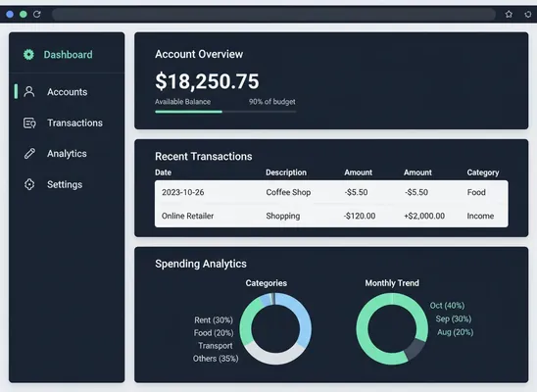Select the Income category cell
The height and width of the screenshot is (392, 537).
pos(480,216)
